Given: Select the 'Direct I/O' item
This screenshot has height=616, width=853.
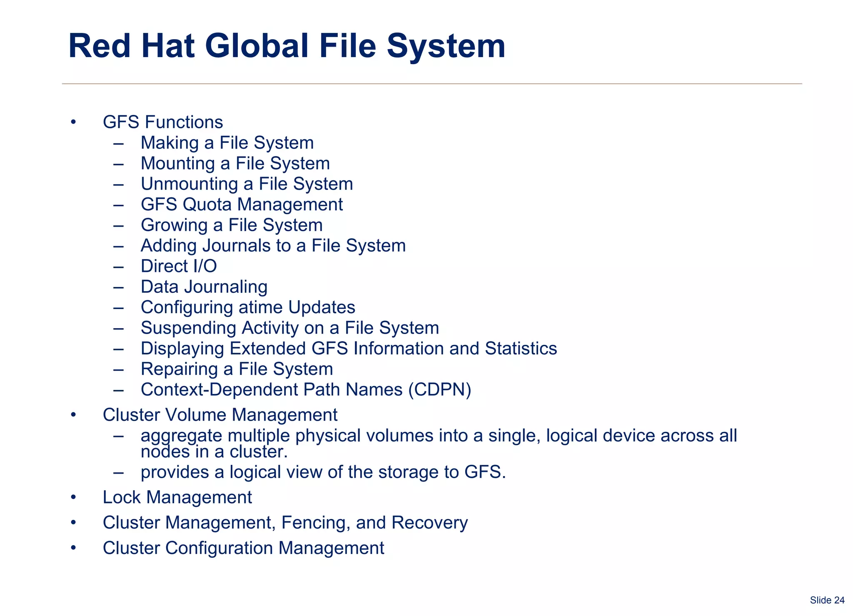Looking at the screenshot, I should [179, 266].
